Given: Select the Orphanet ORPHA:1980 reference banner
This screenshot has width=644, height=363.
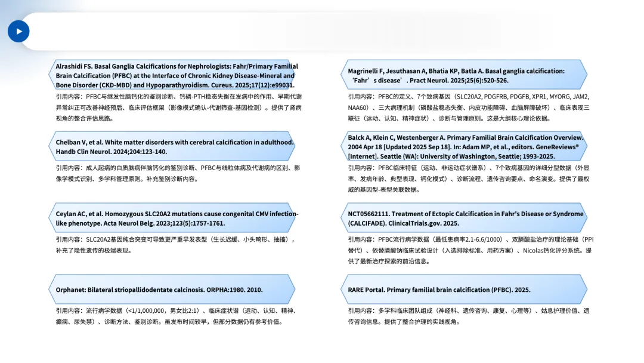Looking at the screenshot, I should (172, 290).
